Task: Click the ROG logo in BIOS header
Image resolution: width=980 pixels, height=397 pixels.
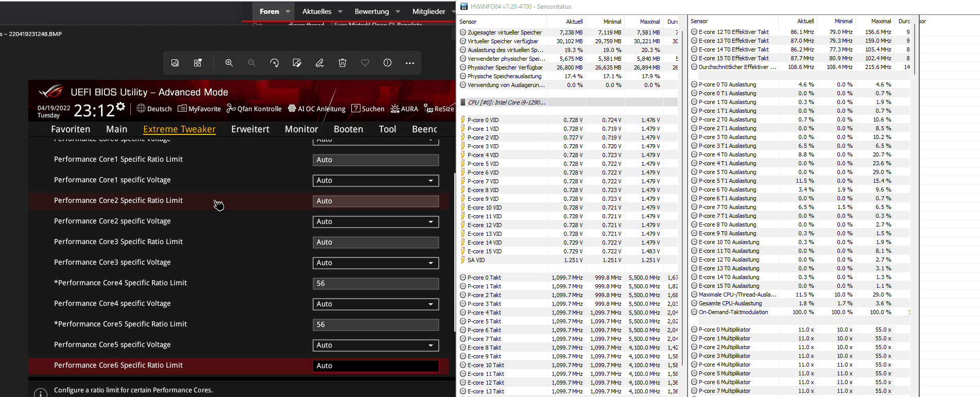Action: (x=51, y=91)
